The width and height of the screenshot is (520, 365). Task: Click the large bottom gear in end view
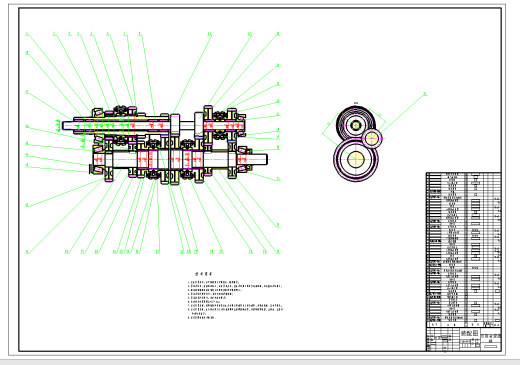tap(356, 160)
